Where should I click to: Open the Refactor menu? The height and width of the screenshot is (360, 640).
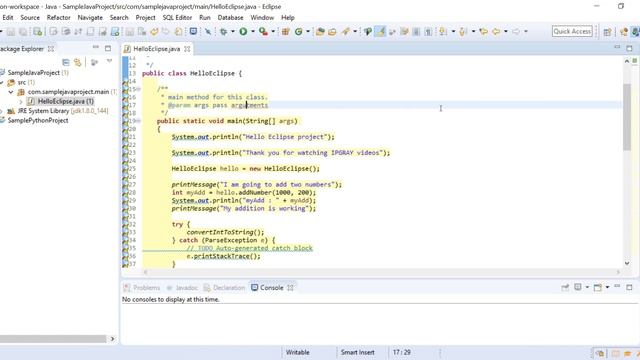[x=58, y=18]
